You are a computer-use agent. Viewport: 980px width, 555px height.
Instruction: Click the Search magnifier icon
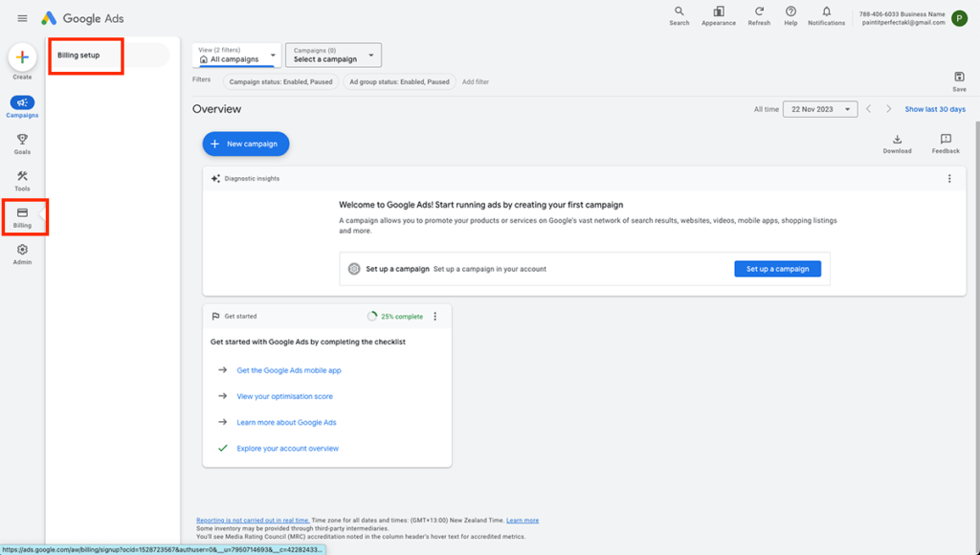coord(679,12)
